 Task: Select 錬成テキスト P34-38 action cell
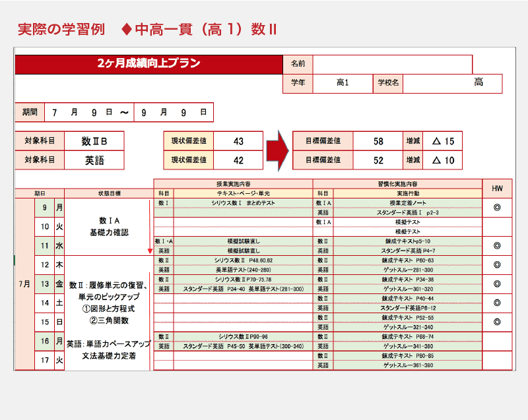pos(408,280)
